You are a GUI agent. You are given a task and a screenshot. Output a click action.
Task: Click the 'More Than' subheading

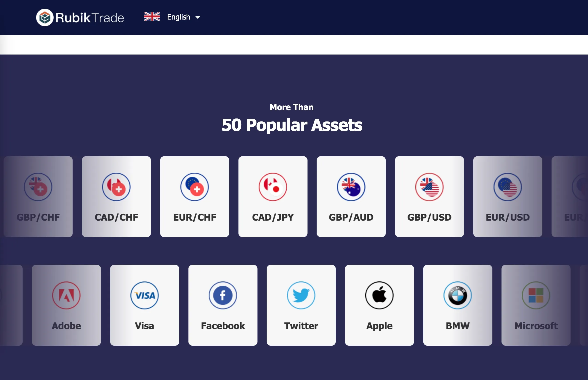click(x=292, y=107)
